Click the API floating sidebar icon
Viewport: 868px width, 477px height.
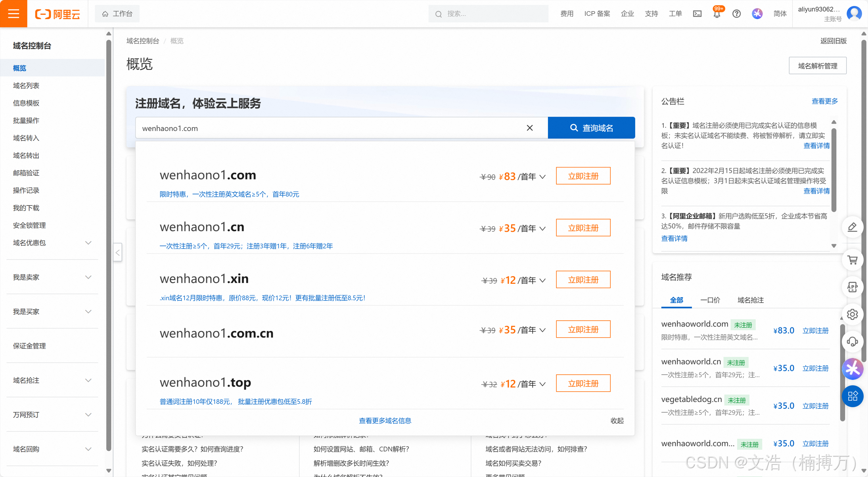(x=853, y=287)
